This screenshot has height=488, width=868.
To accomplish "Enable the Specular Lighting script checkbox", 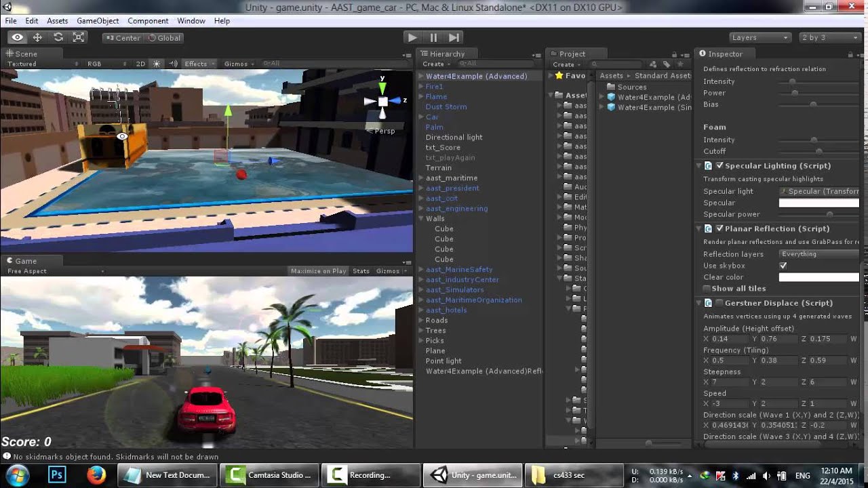I will click(719, 165).
